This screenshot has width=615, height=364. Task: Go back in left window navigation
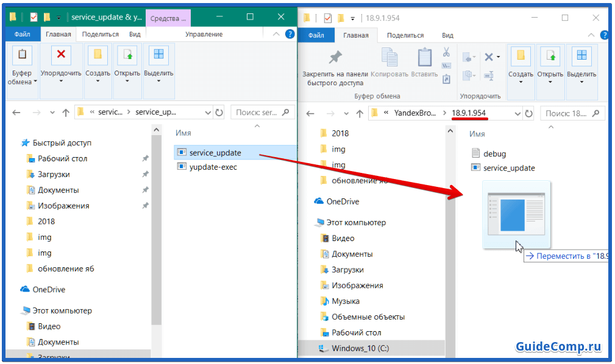(16, 113)
